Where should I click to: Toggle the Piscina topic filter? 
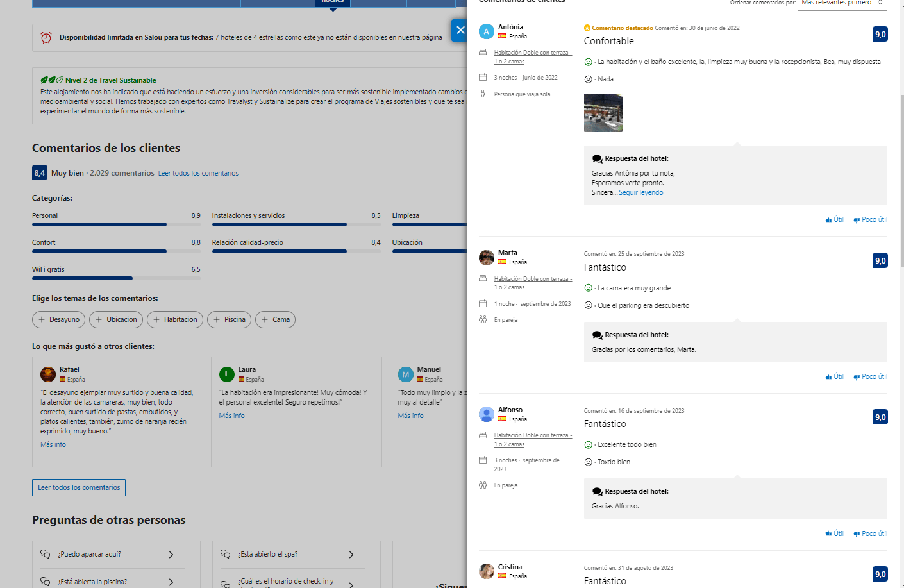229,319
